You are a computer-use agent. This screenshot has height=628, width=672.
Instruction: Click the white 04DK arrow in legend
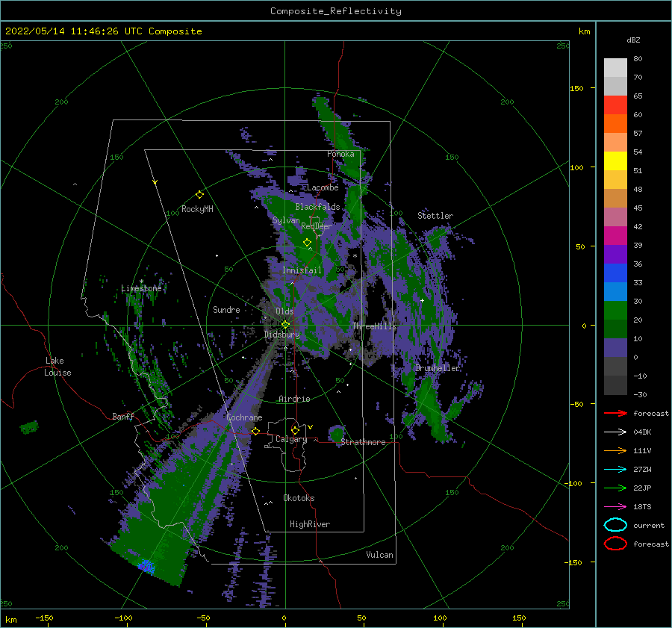(615, 432)
